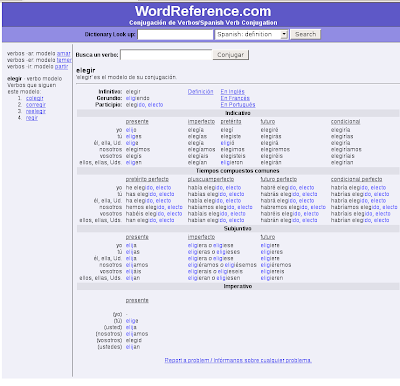This screenshot has height=386, width=400.
Task: Click the WordReference.com site title
Action: pos(203,11)
